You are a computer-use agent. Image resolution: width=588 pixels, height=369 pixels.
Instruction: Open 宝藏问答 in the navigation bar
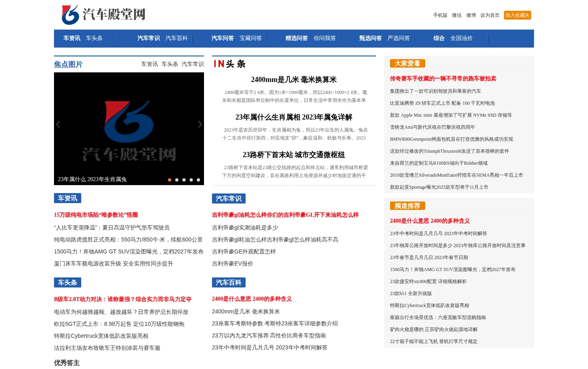click(251, 38)
